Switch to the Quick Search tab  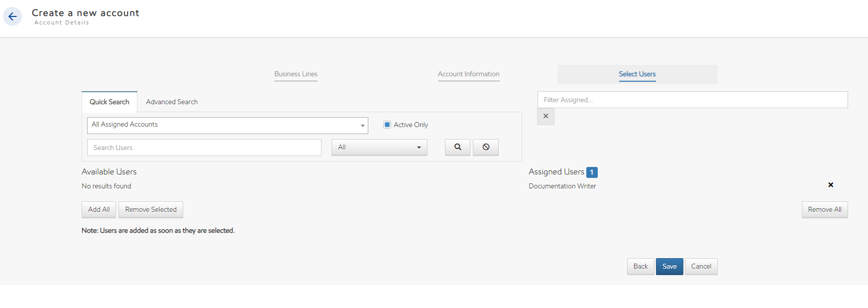click(109, 102)
